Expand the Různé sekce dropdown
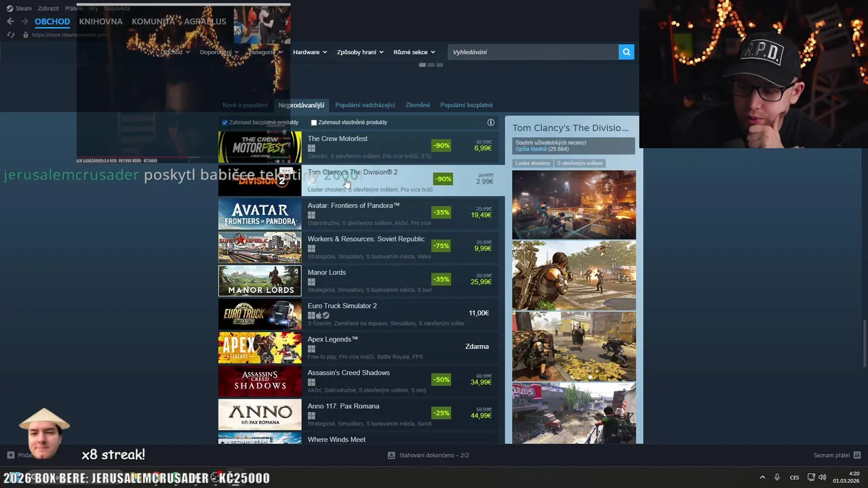 (x=414, y=52)
